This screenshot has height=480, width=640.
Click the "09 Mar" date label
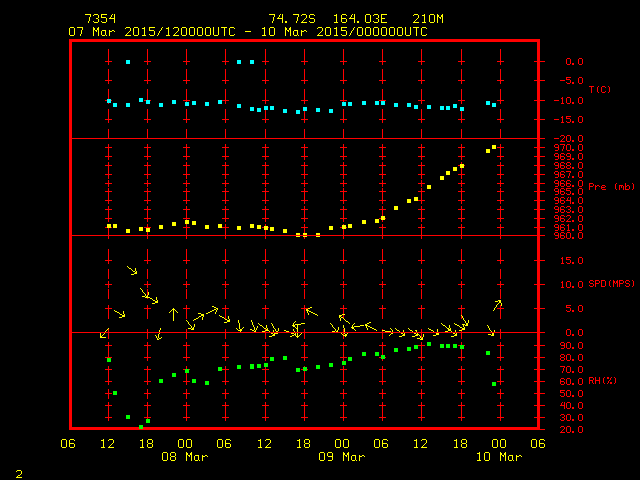[x=342, y=456]
